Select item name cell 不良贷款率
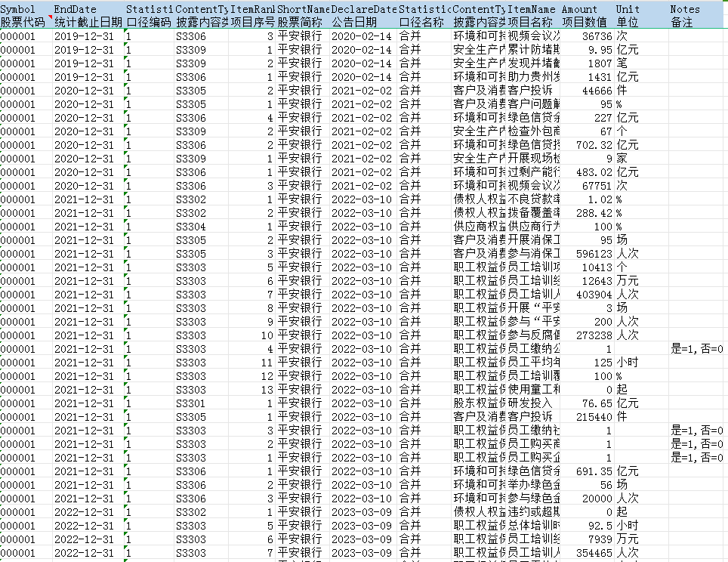The height and width of the screenshot is (562, 728). [533, 199]
